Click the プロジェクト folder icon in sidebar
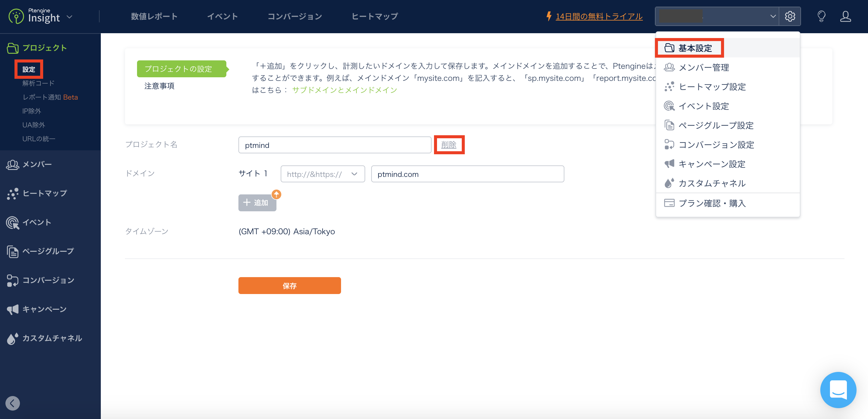This screenshot has height=419, width=868. point(12,48)
